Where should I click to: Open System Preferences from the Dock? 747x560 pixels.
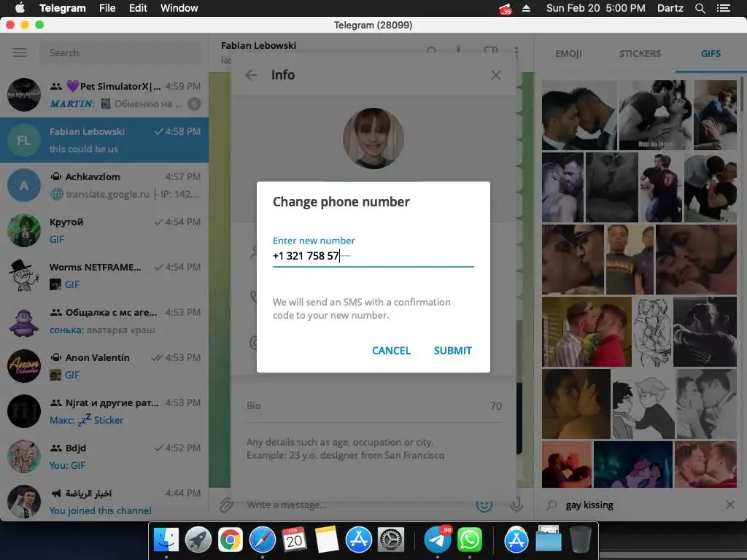[391, 540]
